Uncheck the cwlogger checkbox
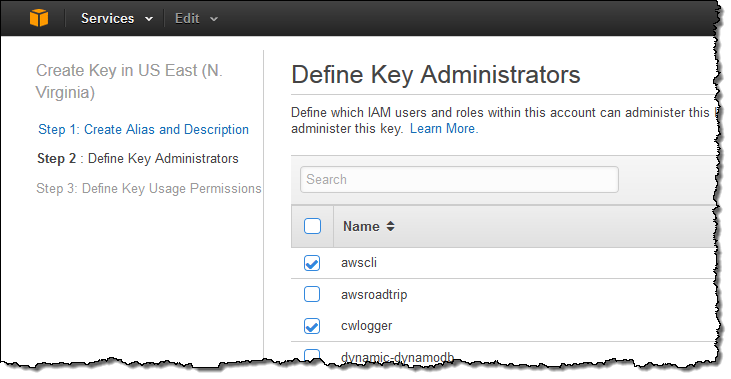731x379 pixels. point(312,326)
